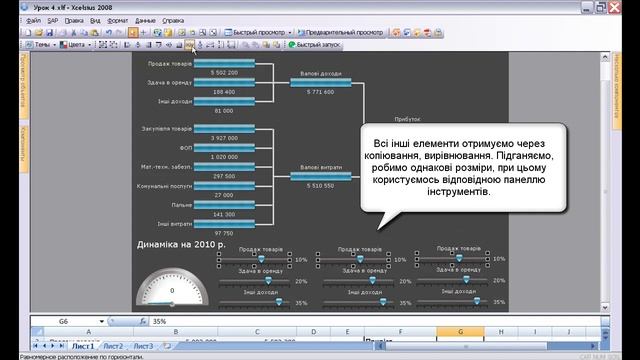Viewport: 640px width, 360px height.
Task: Click the New document icon
Action: point(28,33)
